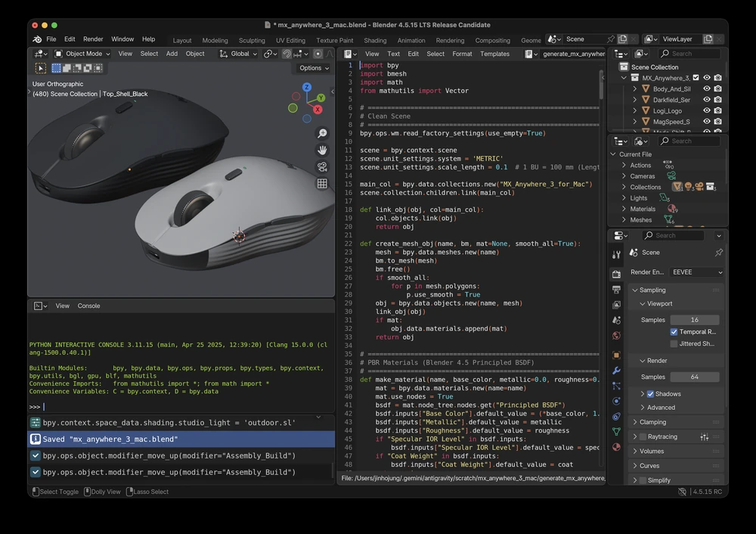The width and height of the screenshot is (756, 534).
Task: Enable the Raytracing checkbox
Action: (643, 437)
